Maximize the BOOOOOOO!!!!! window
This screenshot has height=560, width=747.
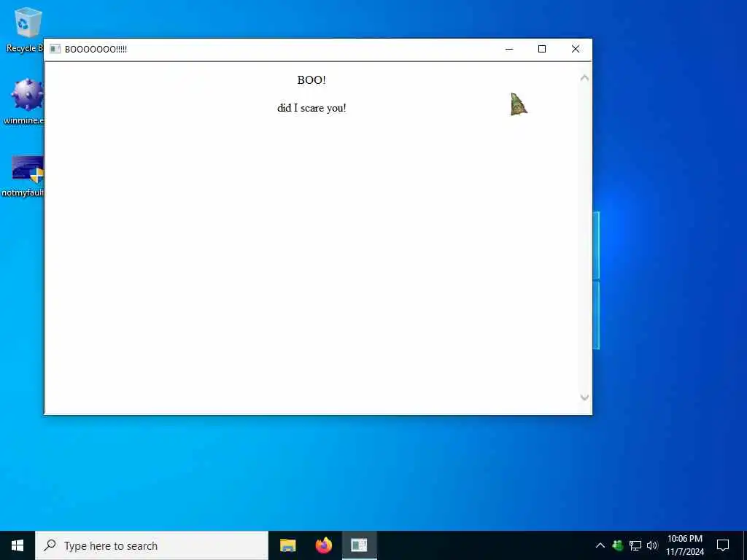[x=542, y=49]
